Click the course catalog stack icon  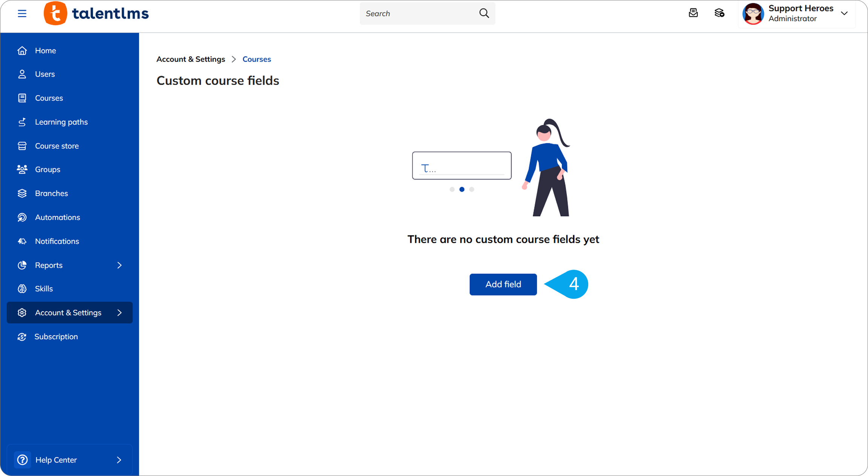click(x=719, y=13)
